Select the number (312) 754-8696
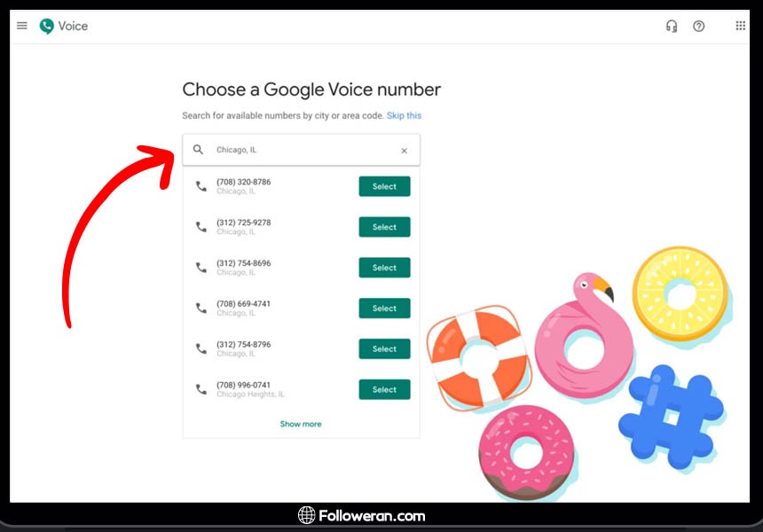 coord(384,268)
